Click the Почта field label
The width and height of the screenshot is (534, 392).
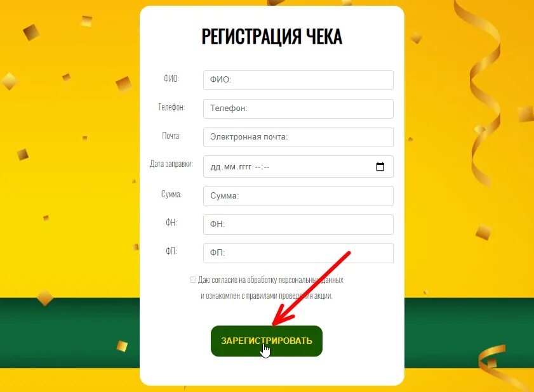coord(171,136)
